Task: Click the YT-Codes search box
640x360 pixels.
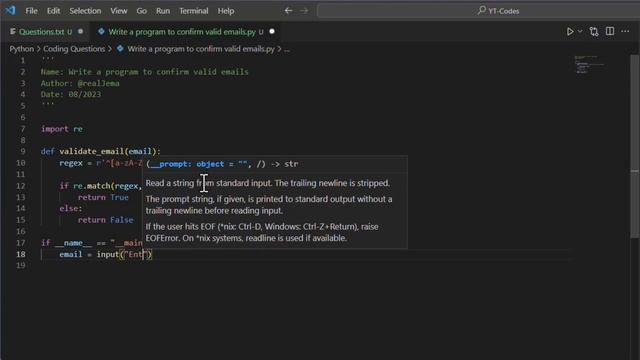Action: (x=478, y=11)
